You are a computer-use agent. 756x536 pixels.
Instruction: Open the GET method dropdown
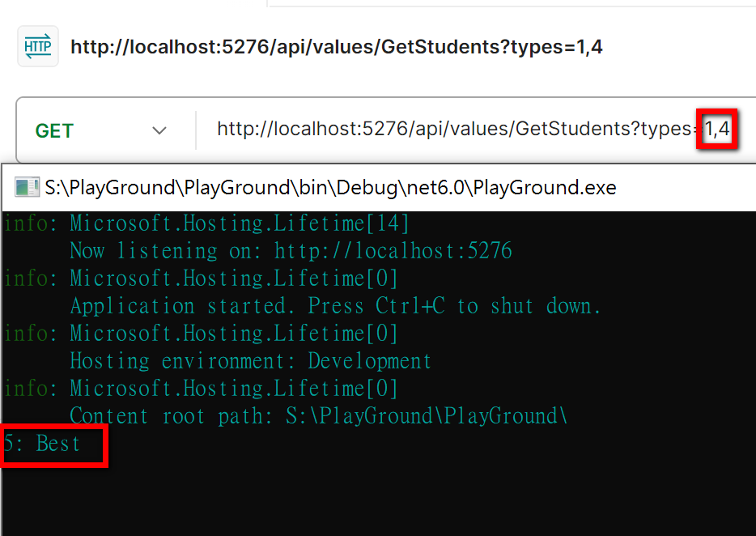[101, 130]
